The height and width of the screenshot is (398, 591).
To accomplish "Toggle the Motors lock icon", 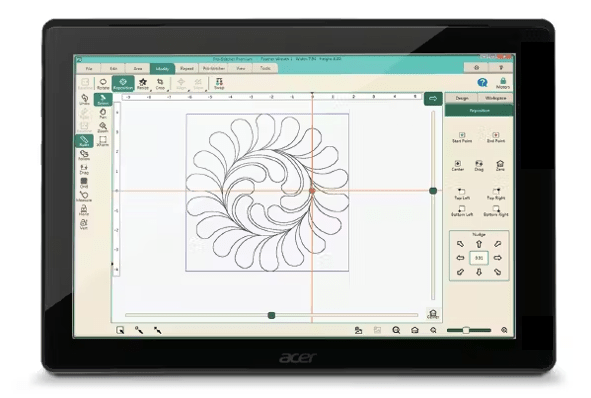I will coord(503,84).
